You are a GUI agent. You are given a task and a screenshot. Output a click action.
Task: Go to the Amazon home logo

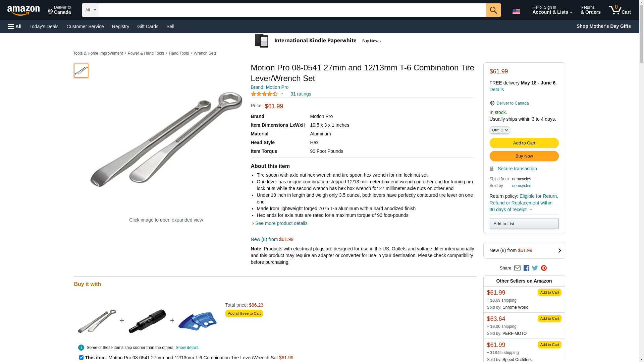[x=23, y=10]
